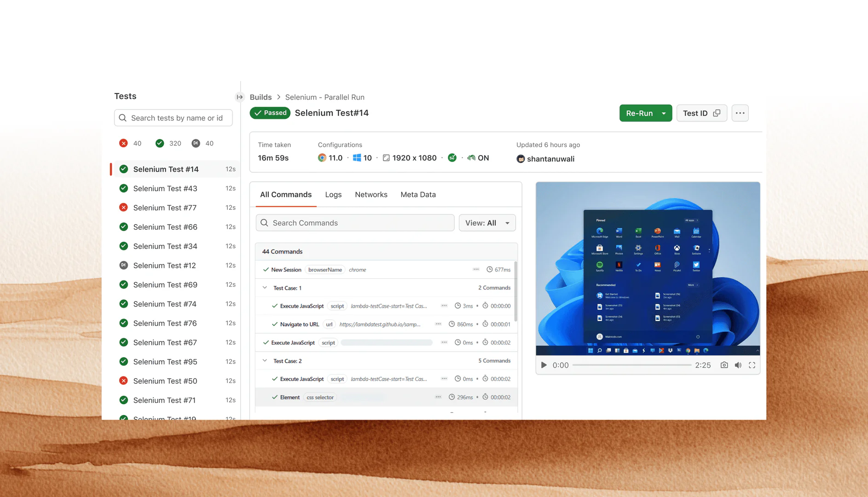
Task: Click the sidebar collapse arrow next to Tests
Action: coord(240,97)
